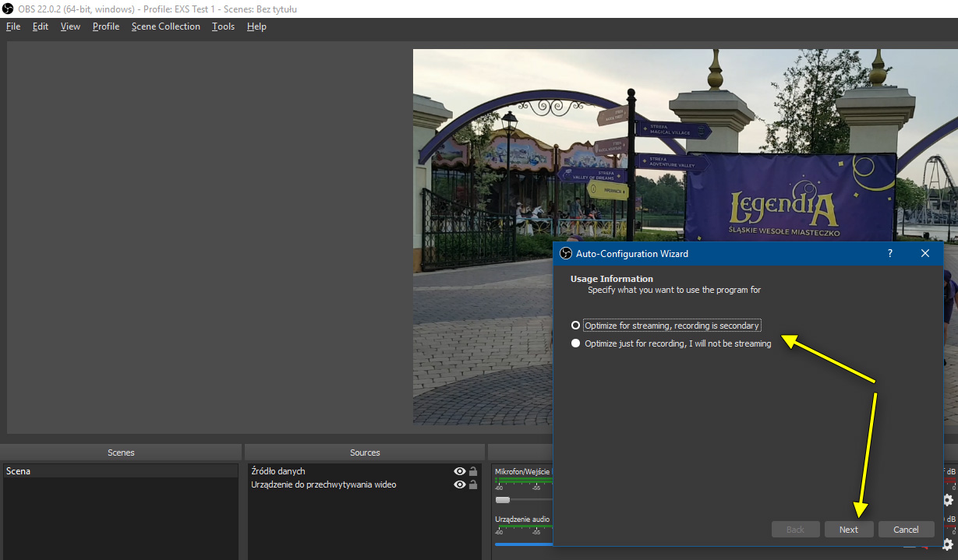This screenshot has width=958, height=560.
Task: Click the Usage Information heading
Action: [612, 279]
